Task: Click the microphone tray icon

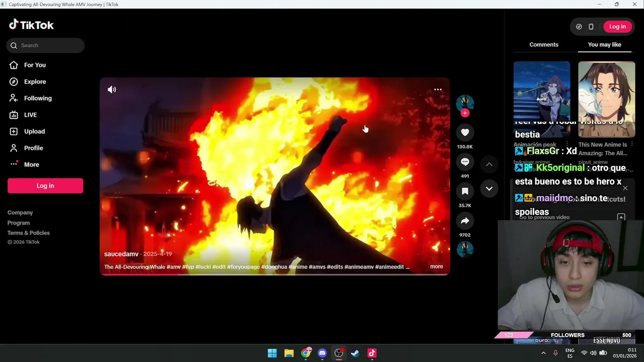Action: [555, 353]
